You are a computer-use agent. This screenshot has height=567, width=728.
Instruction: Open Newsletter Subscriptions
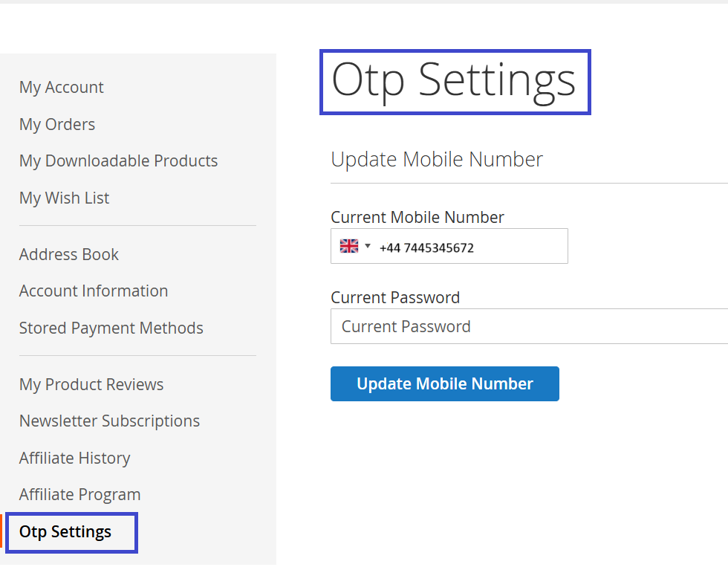(x=109, y=421)
